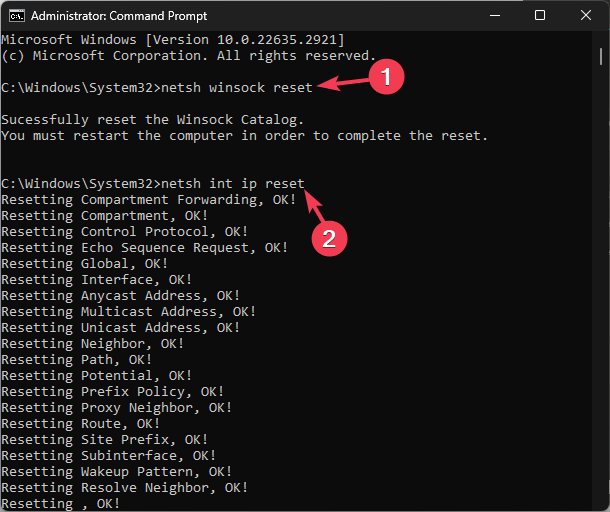The height and width of the screenshot is (512, 610).
Task: Click the vertical scrollbar thumb
Action: tap(601, 56)
